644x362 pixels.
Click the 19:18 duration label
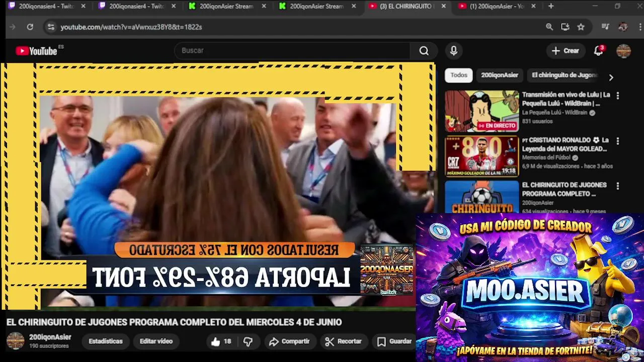509,171
